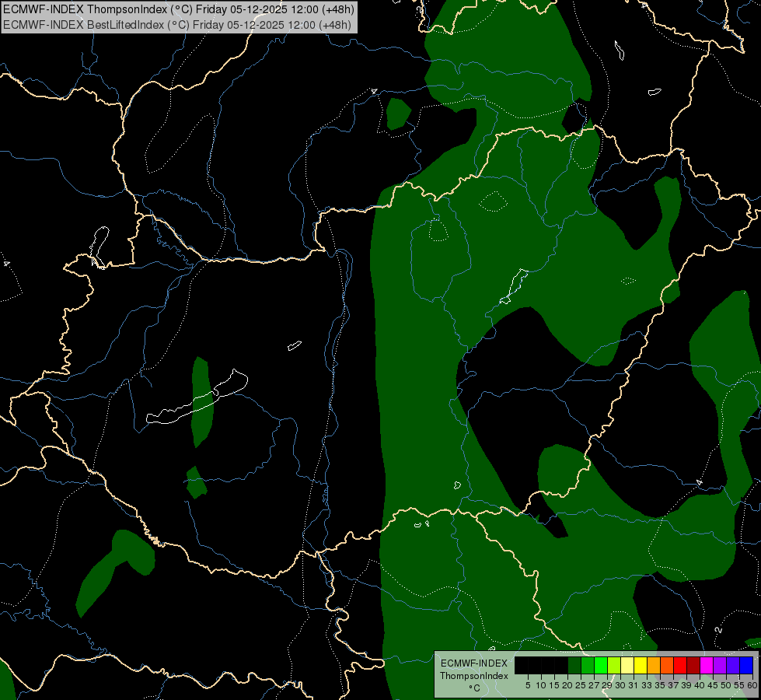The width and height of the screenshot is (761, 700).
Task: Pick the indigo 50–55 legend swatch
Action: point(733,665)
